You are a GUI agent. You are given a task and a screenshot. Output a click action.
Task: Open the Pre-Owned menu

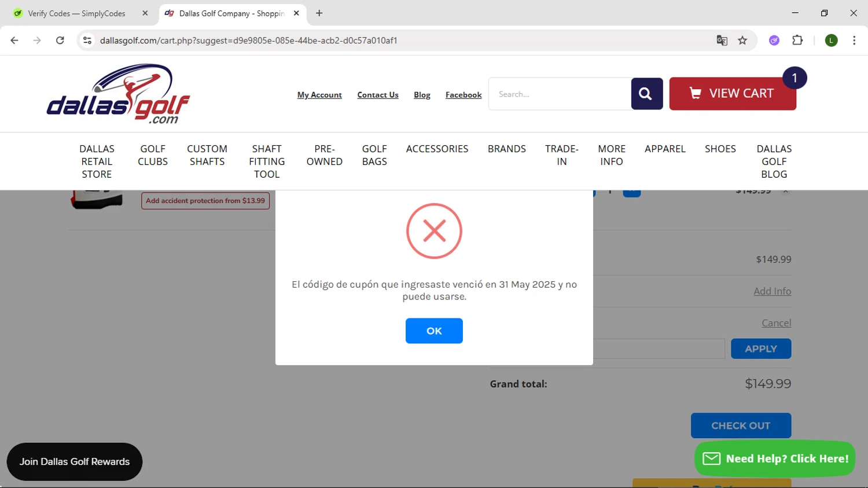click(x=325, y=155)
